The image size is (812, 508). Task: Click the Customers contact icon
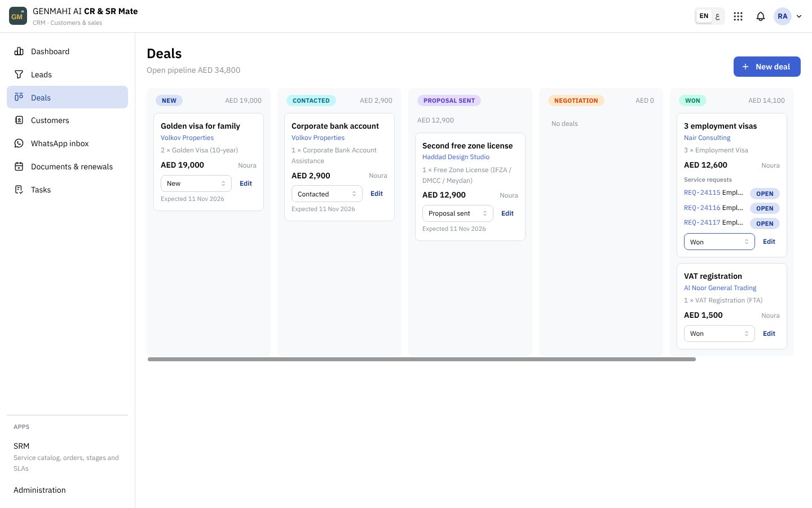coord(19,120)
